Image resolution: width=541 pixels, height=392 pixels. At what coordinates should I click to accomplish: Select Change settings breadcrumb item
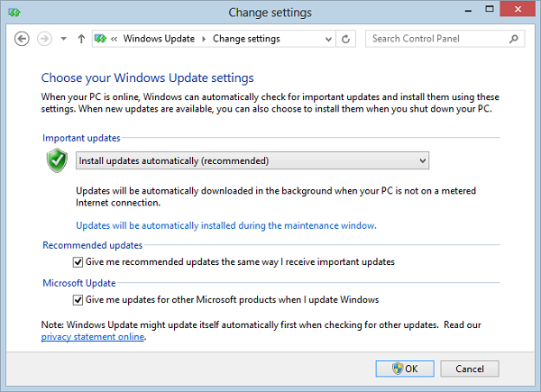[x=246, y=39]
